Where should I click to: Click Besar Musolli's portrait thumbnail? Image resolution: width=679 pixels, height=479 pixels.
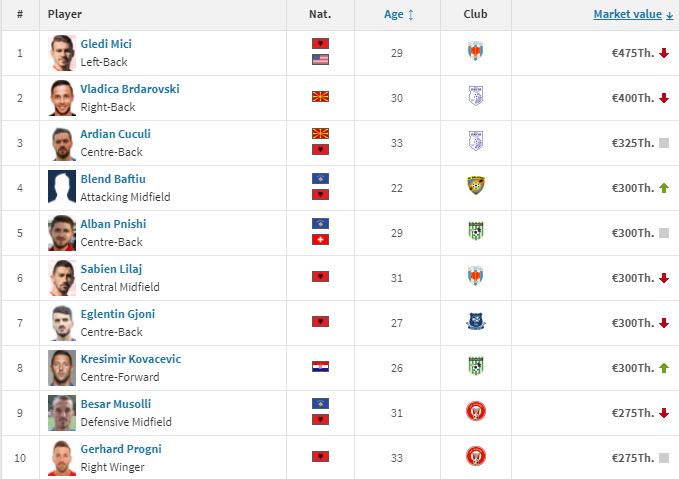(62, 412)
